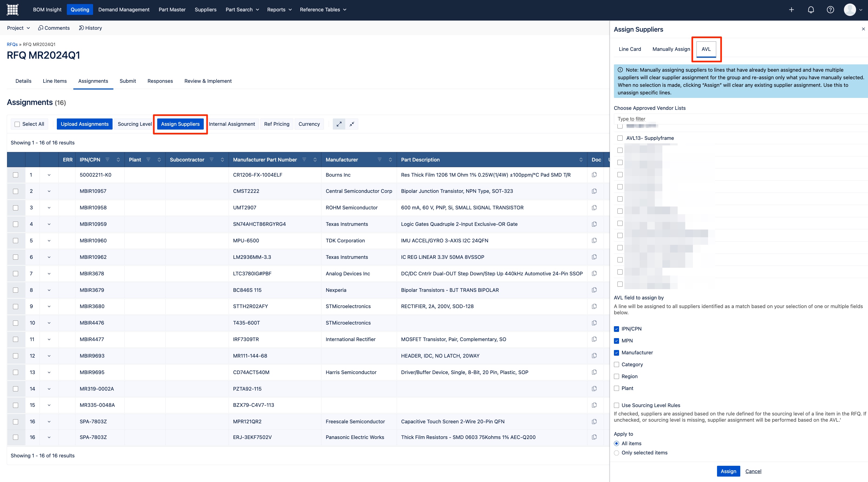Expand row 1 chevron for 50002211-K0
This screenshot has width=868, height=482.
coord(49,175)
